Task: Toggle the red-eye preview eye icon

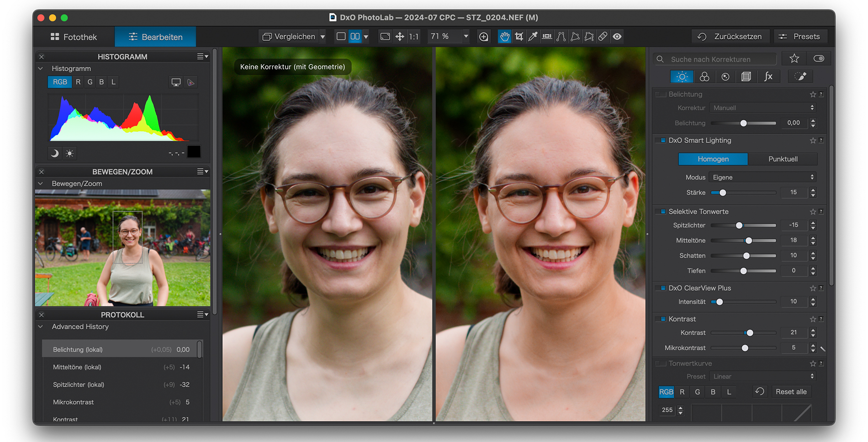Action: click(x=617, y=37)
